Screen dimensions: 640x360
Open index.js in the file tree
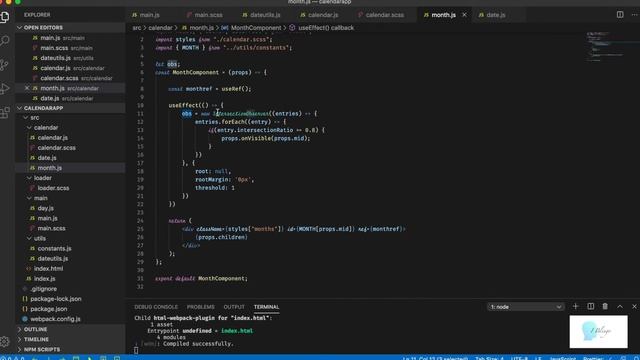point(44,279)
